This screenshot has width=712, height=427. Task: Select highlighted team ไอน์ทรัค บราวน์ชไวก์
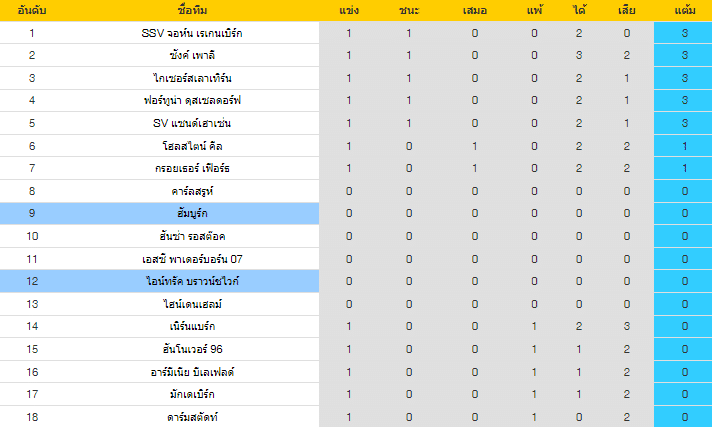pos(192,281)
